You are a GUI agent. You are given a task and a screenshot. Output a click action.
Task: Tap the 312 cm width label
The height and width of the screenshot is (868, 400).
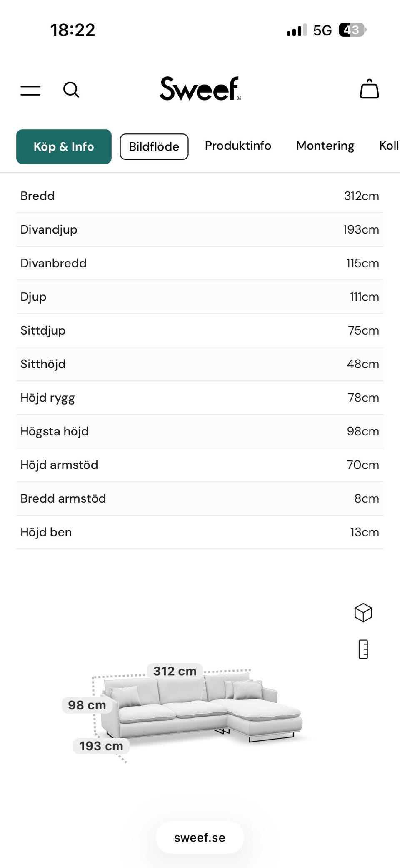pos(175,671)
